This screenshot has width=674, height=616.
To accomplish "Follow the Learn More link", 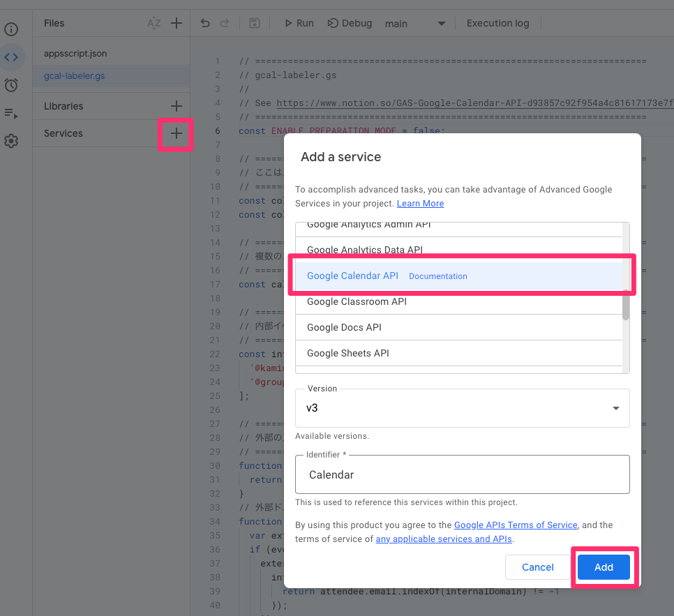I will [x=420, y=204].
